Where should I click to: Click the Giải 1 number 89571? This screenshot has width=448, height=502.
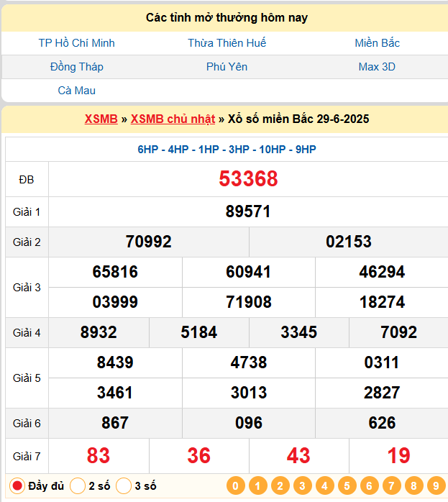click(x=248, y=211)
